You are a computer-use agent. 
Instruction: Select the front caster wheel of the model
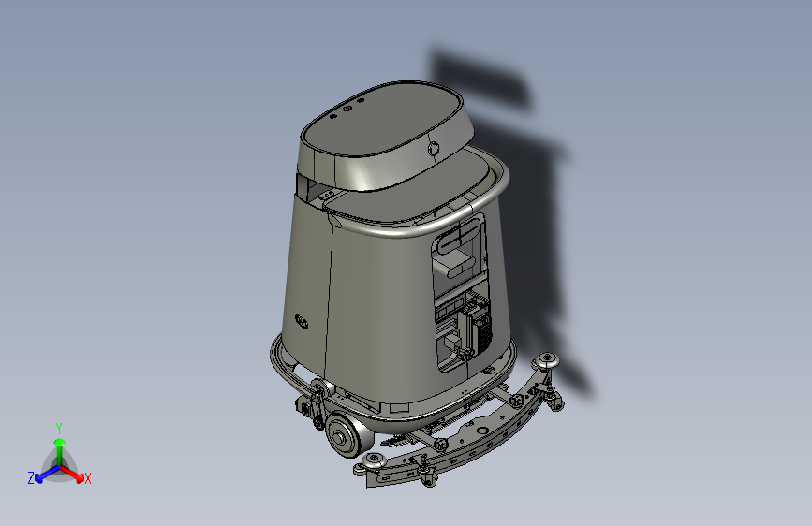(x=348, y=435)
